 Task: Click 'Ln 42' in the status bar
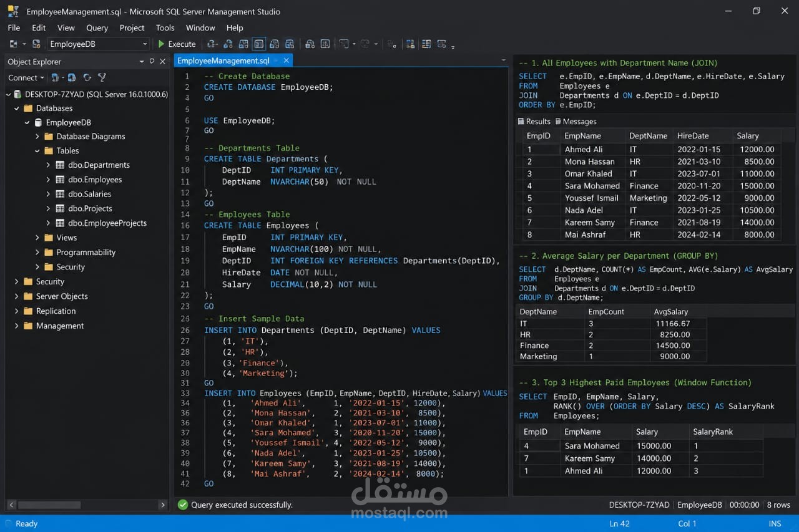pyautogui.click(x=619, y=524)
